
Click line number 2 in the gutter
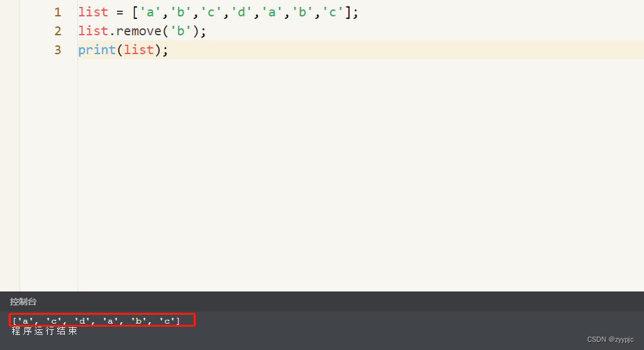coord(58,31)
